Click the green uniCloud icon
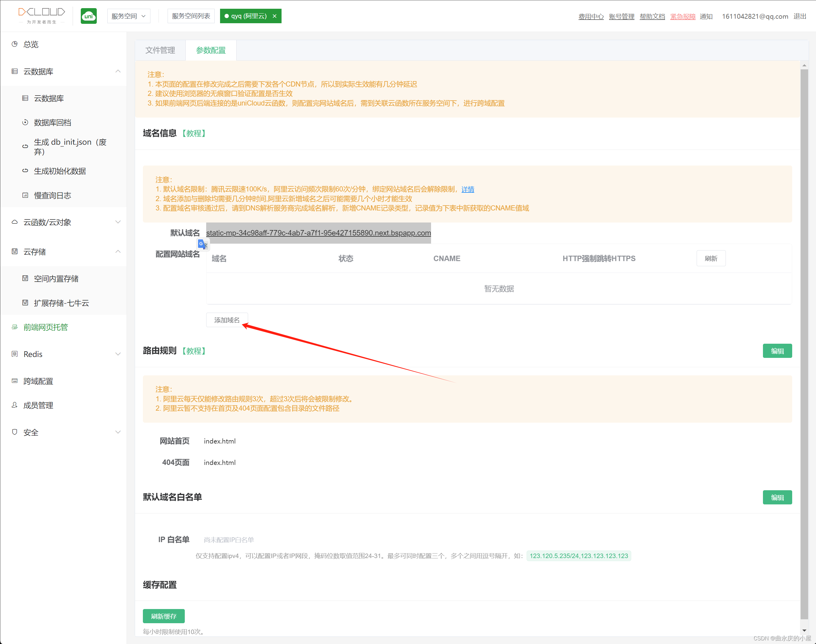Image resolution: width=816 pixels, height=644 pixels. (89, 16)
